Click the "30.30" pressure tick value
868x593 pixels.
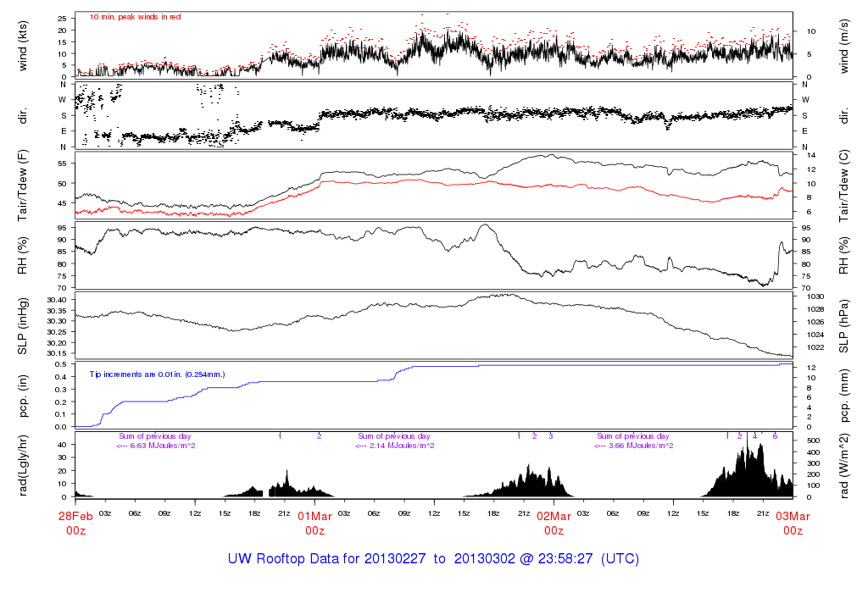(x=57, y=321)
